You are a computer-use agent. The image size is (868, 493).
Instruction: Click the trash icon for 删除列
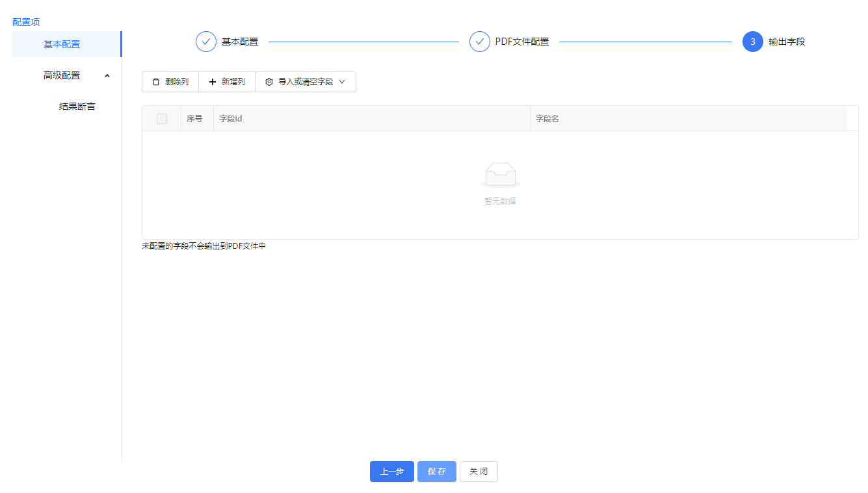[155, 82]
